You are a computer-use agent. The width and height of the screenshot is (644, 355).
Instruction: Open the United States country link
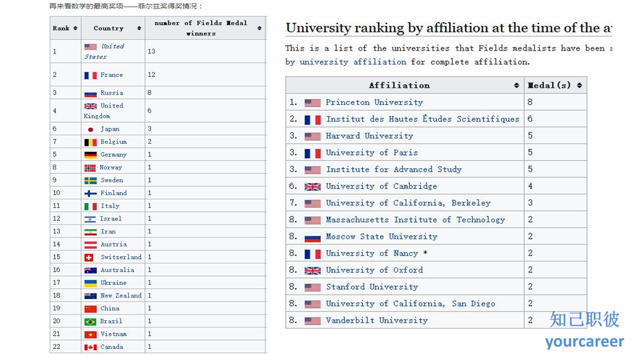(x=104, y=51)
